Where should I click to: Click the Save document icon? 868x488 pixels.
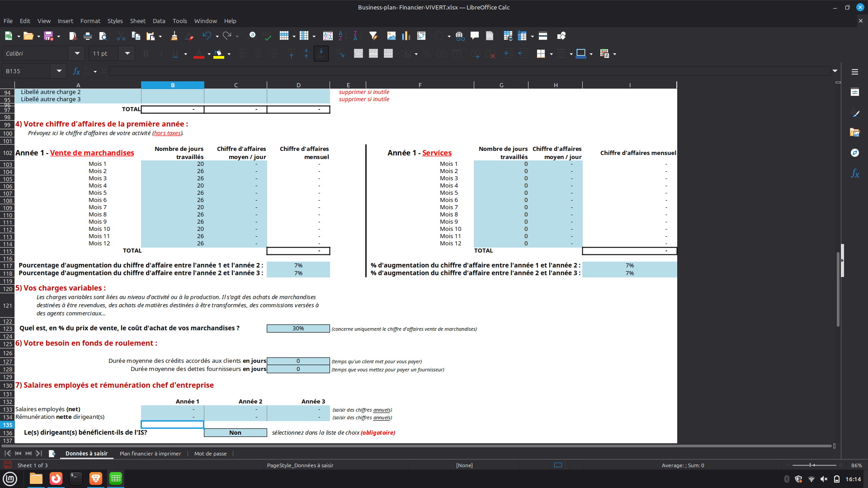click(48, 36)
